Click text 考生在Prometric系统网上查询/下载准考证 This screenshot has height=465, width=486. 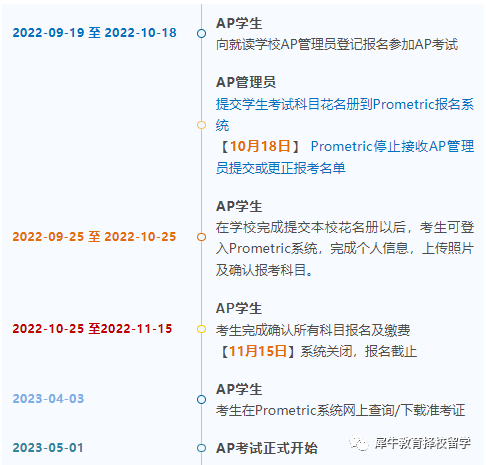pos(340,410)
